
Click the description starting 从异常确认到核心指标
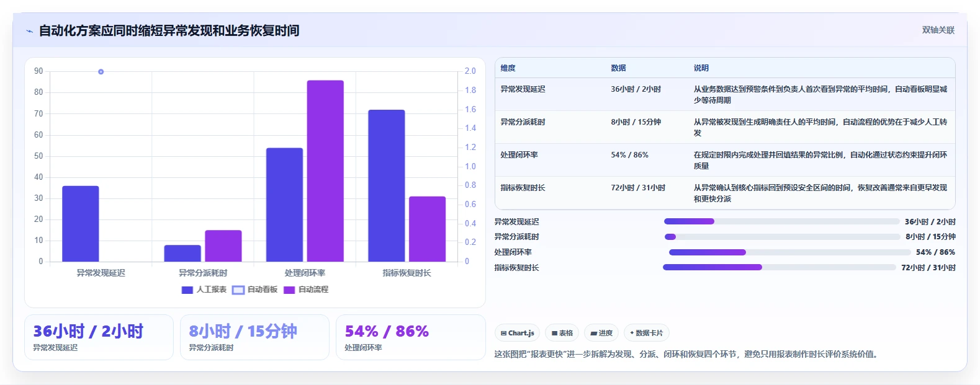820,193
